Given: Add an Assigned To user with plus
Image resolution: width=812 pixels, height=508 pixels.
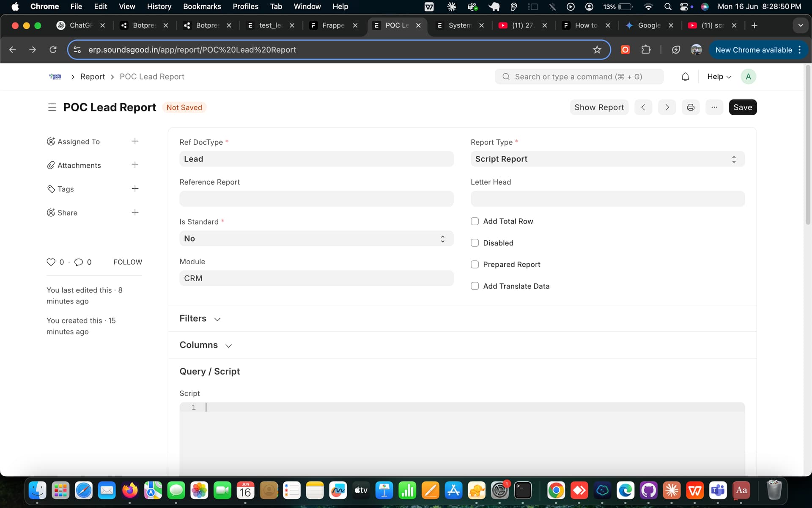Looking at the screenshot, I should [x=135, y=141].
